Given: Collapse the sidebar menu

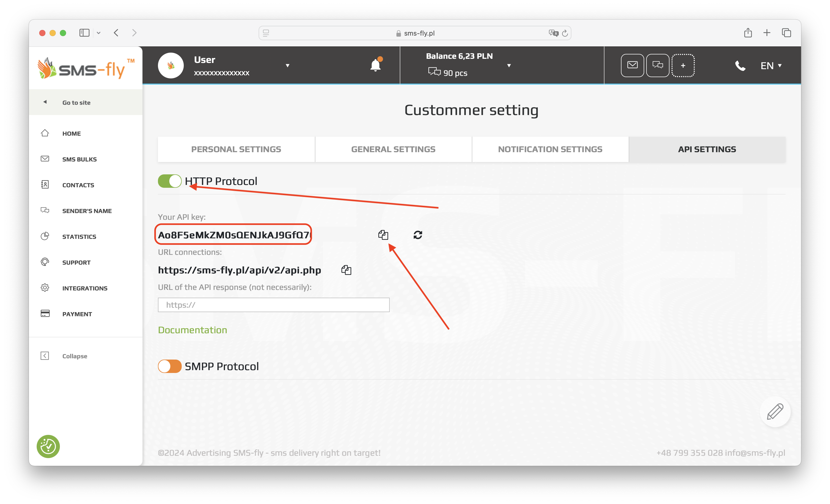Looking at the screenshot, I should click(x=74, y=356).
